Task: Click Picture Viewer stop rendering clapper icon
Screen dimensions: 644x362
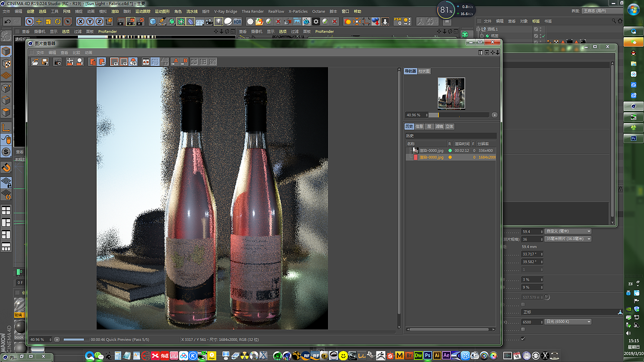Action: coord(58,62)
